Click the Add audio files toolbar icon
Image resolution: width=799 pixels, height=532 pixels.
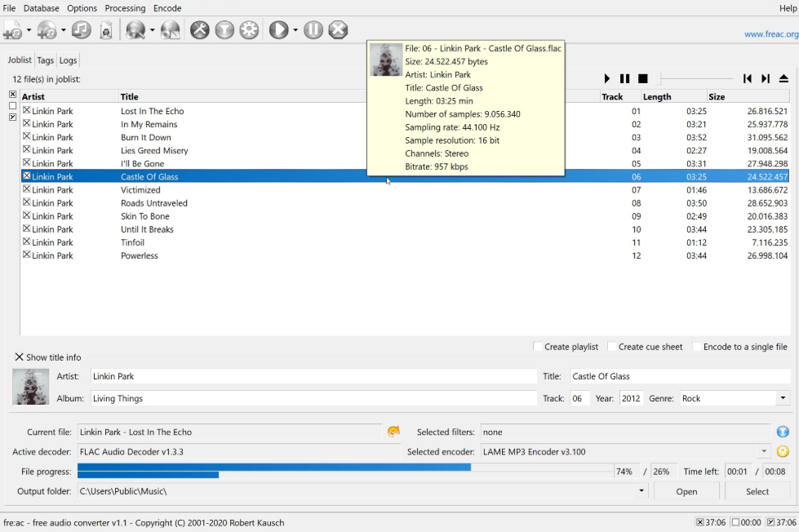pyautogui.click(x=13, y=30)
